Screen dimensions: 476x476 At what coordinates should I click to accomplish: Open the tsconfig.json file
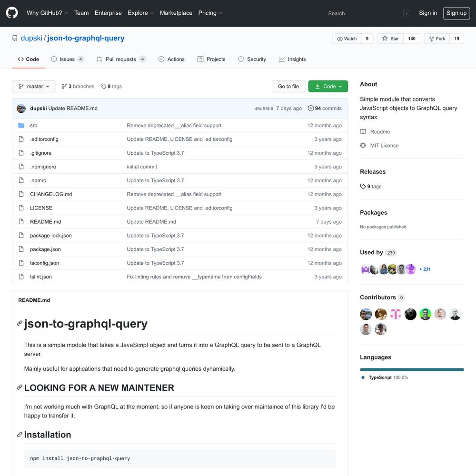click(x=44, y=263)
